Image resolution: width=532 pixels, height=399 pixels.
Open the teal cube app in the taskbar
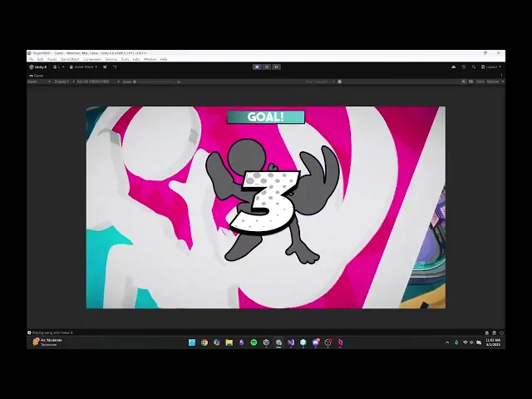(x=303, y=342)
